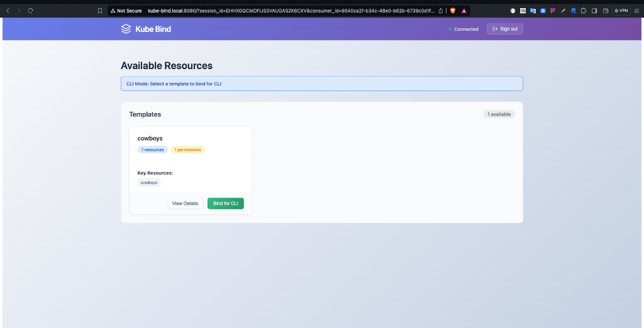This screenshot has height=328, width=644.
Task: Open the translate extension icon
Action: coord(533,11)
